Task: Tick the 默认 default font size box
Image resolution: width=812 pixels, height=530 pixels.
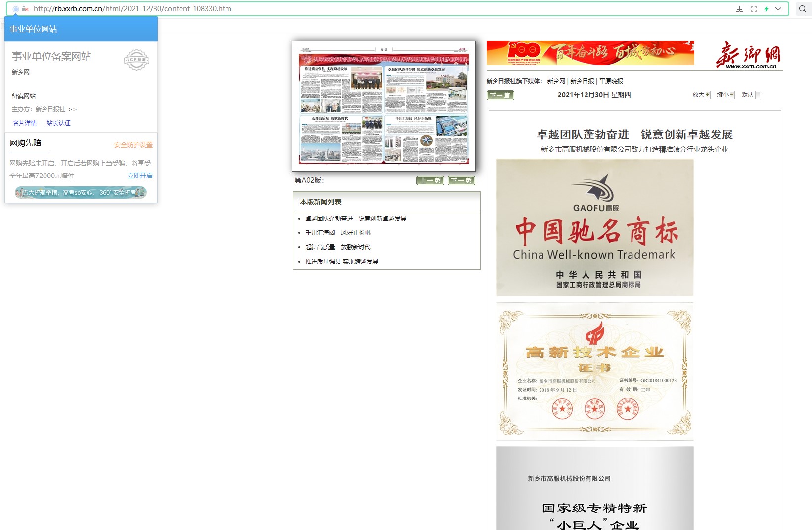Action: point(758,95)
